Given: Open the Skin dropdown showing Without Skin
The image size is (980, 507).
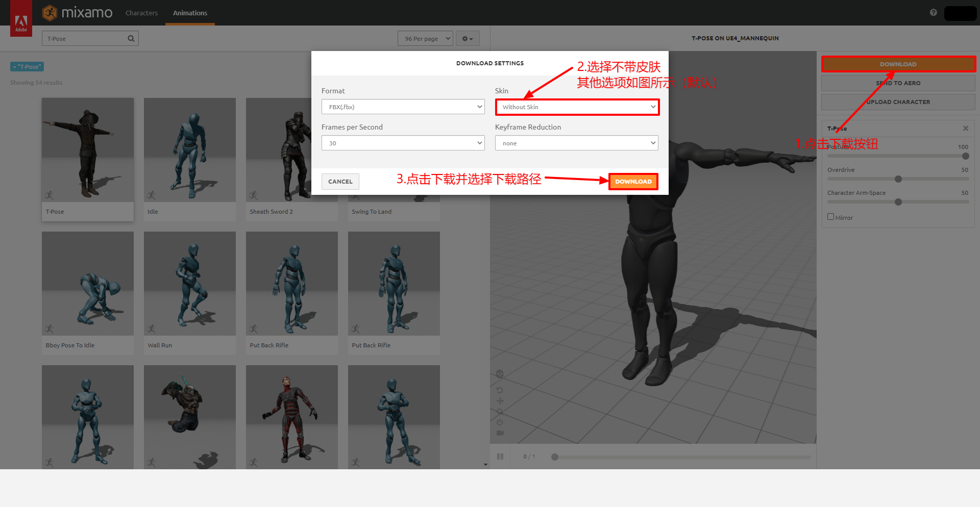Looking at the screenshot, I should click(x=577, y=107).
